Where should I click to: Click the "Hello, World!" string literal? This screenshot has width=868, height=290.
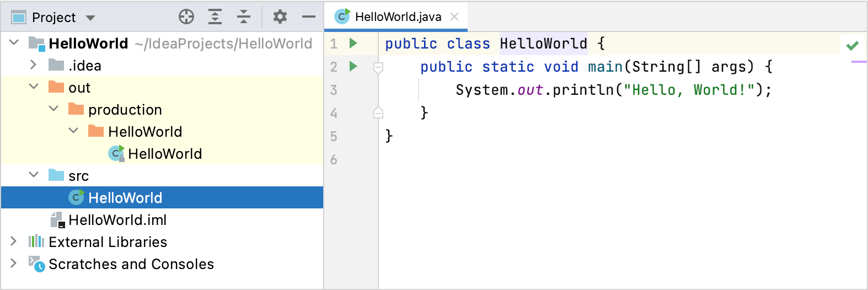(x=689, y=90)
